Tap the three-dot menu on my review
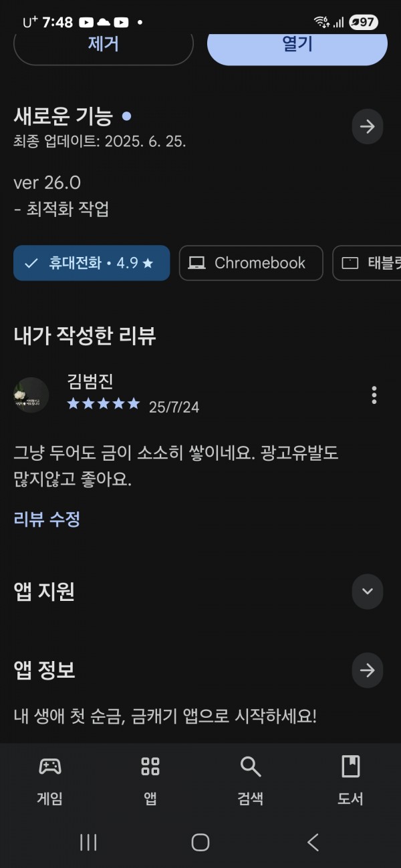Viewport: 401px width, 868px height. click(374, 395)
